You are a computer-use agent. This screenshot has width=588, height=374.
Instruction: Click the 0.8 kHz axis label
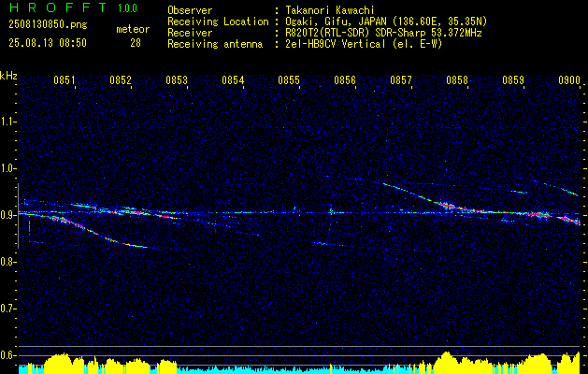pos(7,262)
